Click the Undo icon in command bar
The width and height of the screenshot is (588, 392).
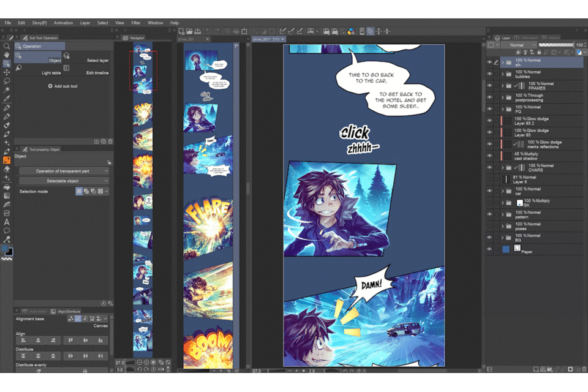(208, 31)
